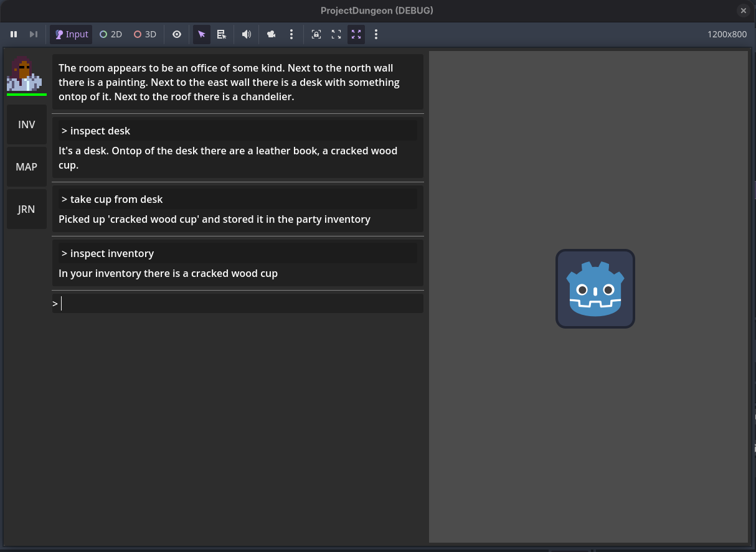Select the input cursor arrow tool
756x552 pixels.
[x=201, y=34]
